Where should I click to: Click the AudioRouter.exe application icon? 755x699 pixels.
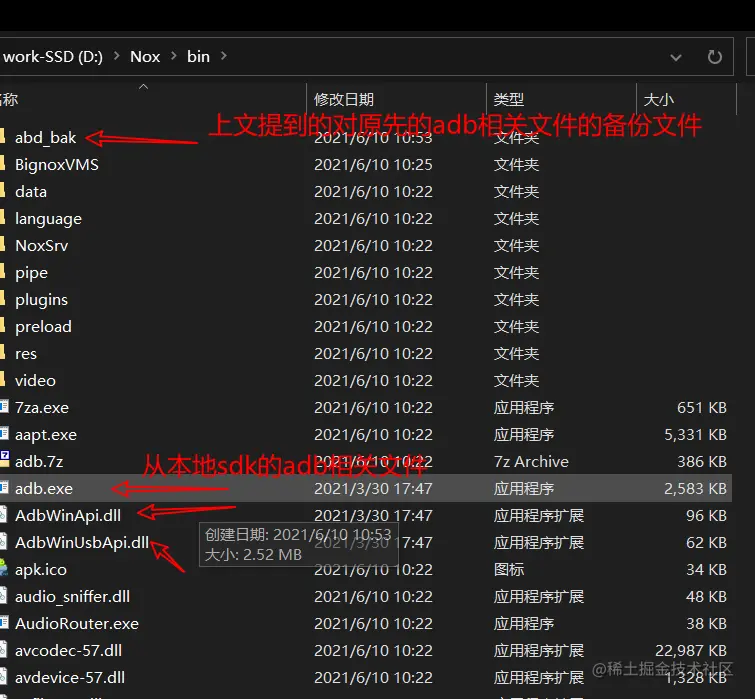click(x=4, y=622)
